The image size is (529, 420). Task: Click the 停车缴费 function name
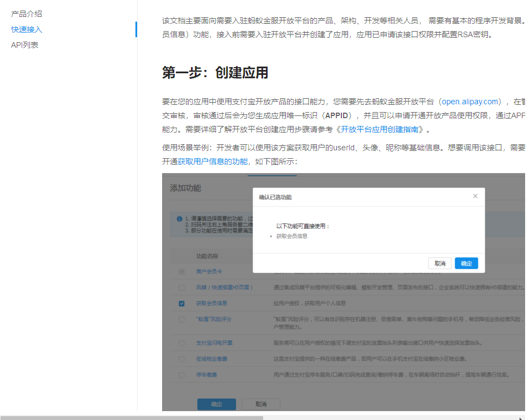coord(206,375)
